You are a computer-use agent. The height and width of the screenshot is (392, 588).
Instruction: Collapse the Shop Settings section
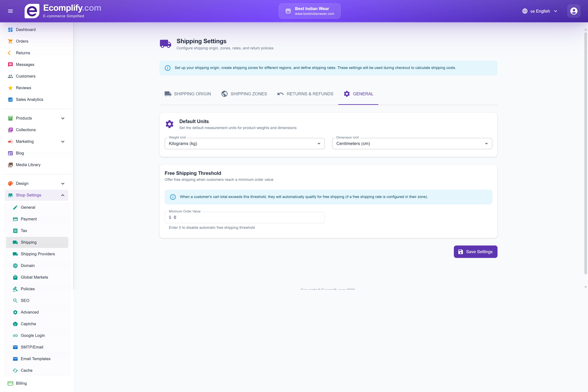tap(63, 195)
